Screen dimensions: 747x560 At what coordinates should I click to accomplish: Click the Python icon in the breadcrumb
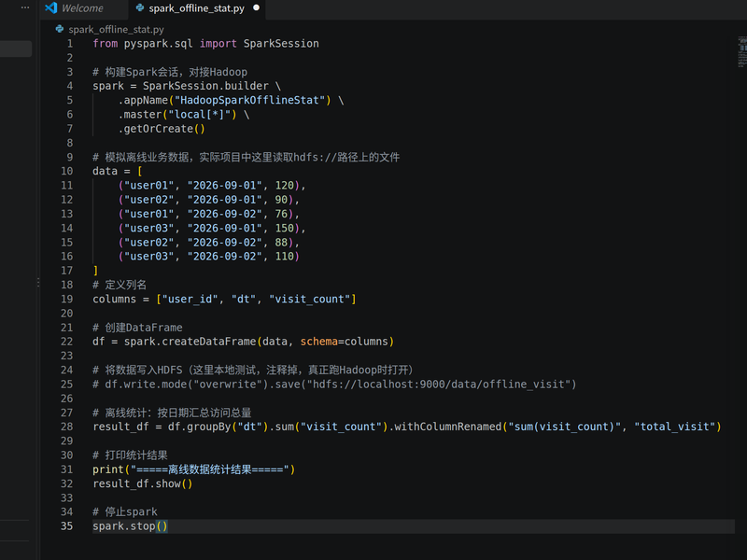[x=60, y=29]
